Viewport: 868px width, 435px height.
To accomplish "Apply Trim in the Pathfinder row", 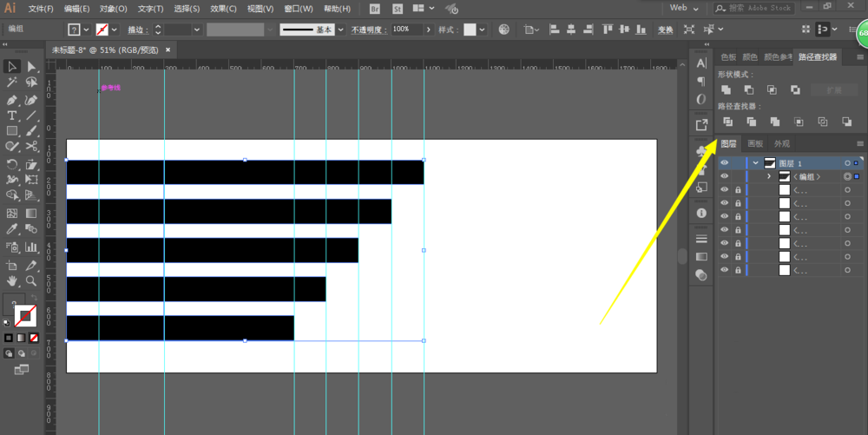I will click(x=751, y=122).
